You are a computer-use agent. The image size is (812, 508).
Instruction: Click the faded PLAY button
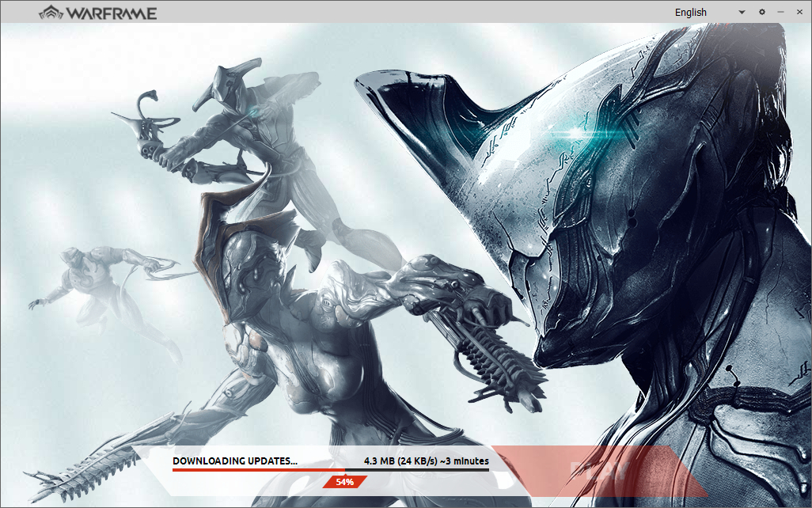[x=598, y=471]
